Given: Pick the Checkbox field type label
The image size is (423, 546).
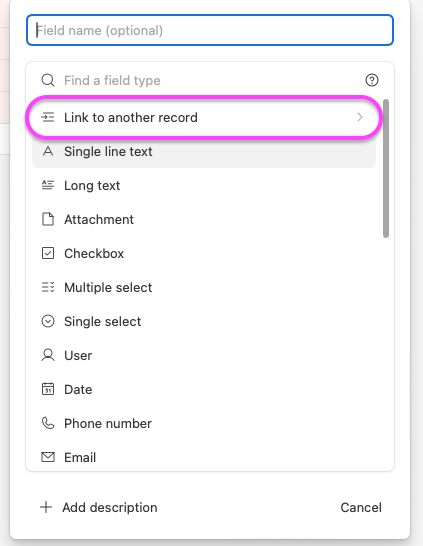Looking at the screenshot, I should point(94,254).
